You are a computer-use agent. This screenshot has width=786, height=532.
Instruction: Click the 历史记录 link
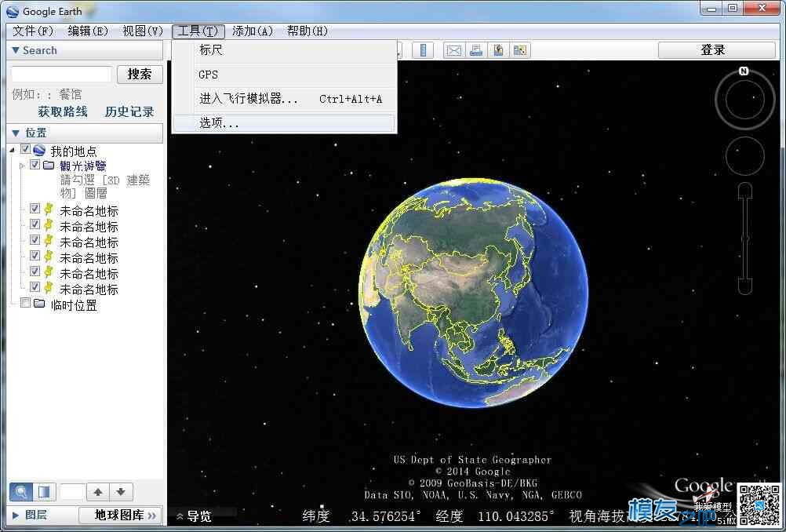(129, 112)
